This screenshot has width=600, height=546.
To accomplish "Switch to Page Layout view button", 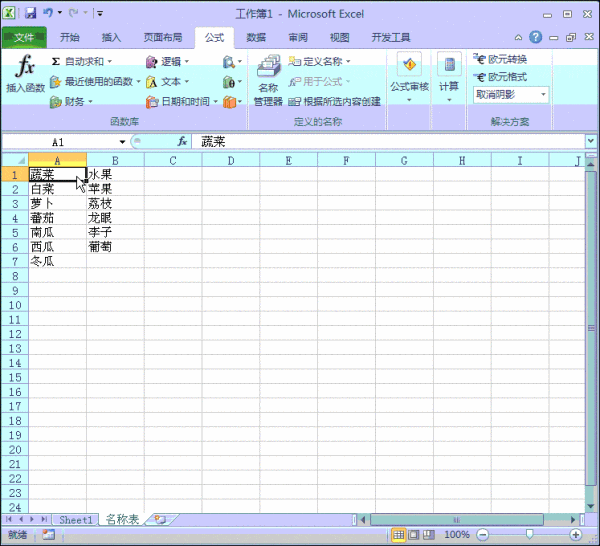I will [x=414, y=535].
